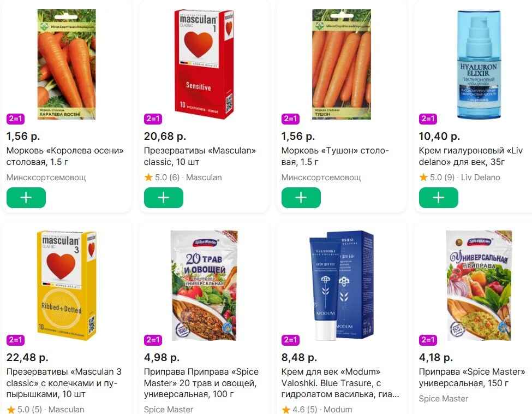Click 4.6 (5) rating for Modum cream
Image resolution: width=532 pixels, height=414 pixels.
tap(300, 409)
